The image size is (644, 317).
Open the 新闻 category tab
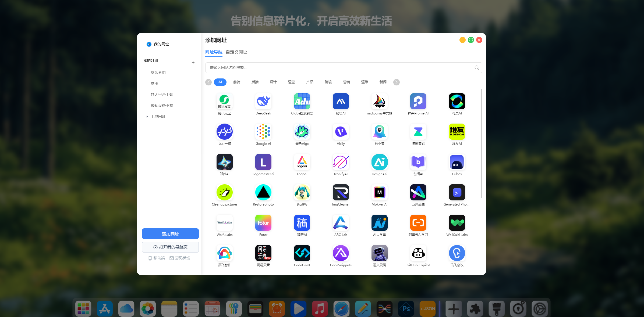(x=383, y=82)
